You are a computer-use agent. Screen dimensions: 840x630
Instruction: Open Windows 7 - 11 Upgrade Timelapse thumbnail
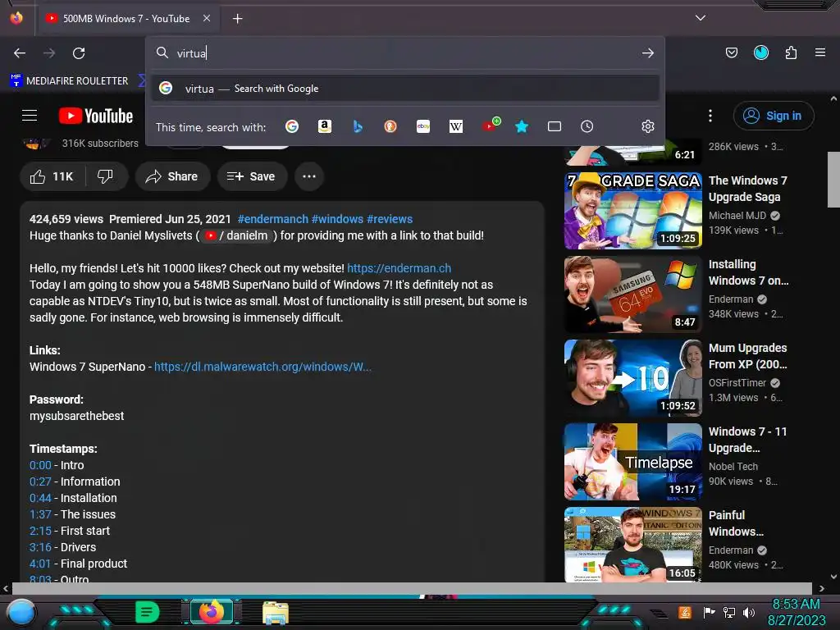point(632,462)
